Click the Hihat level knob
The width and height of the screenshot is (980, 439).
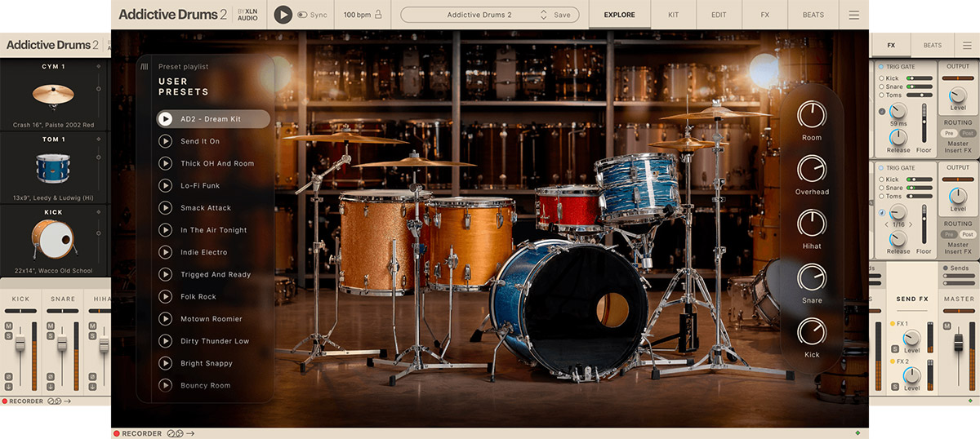[811, 223]
